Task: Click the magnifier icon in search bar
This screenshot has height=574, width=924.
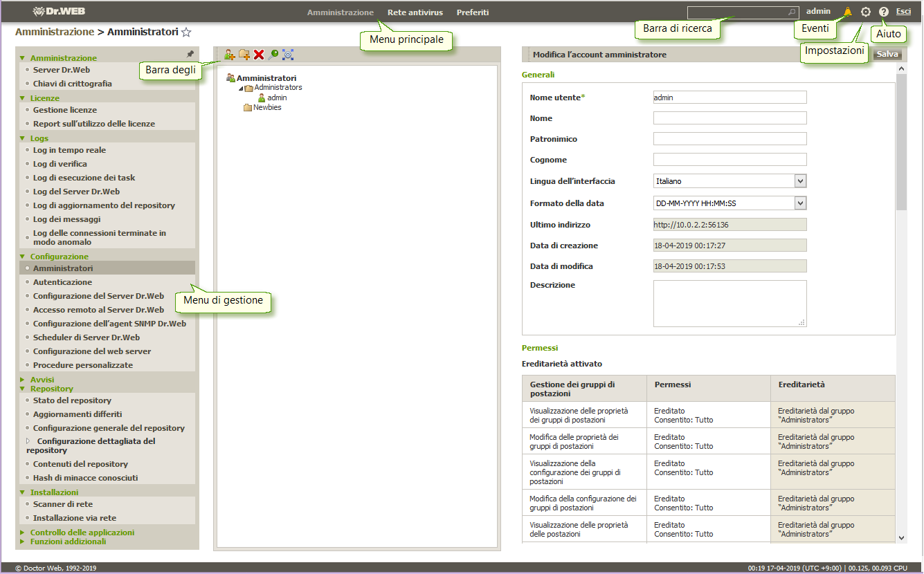Action: pos(792,12)
